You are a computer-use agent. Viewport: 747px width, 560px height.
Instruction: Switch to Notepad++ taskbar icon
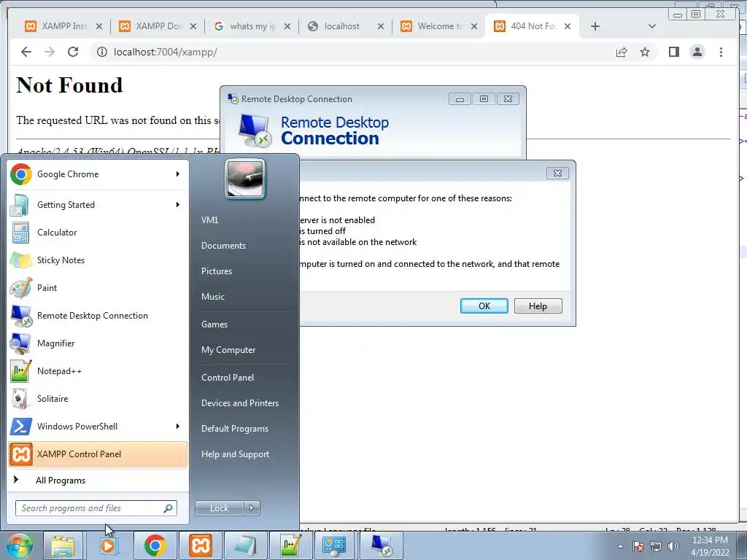290,545
